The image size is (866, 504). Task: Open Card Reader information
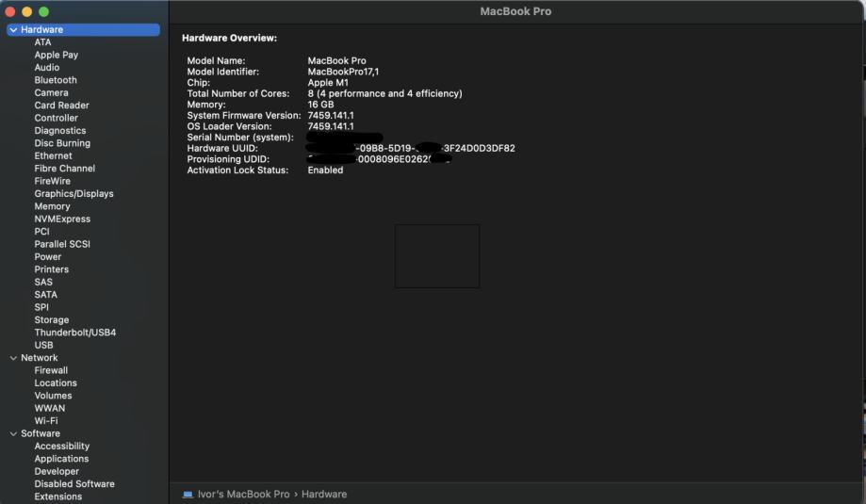click(x=62, y=106)
